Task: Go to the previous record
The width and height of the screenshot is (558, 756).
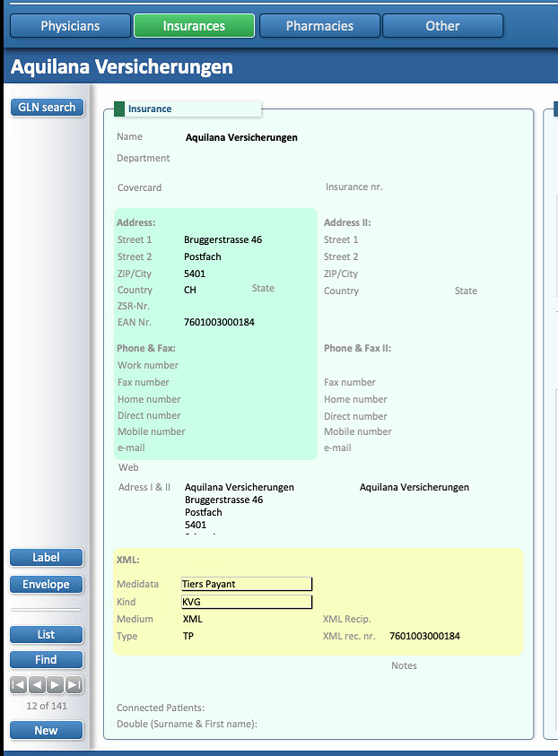Action: [37, 684]
